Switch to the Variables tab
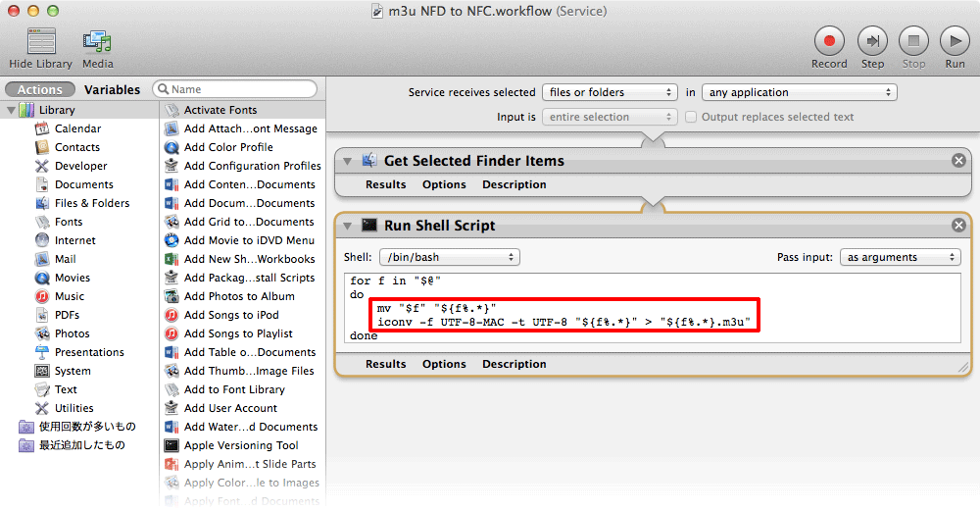Screen dimensions: 980x511 (x=113, y=89)
